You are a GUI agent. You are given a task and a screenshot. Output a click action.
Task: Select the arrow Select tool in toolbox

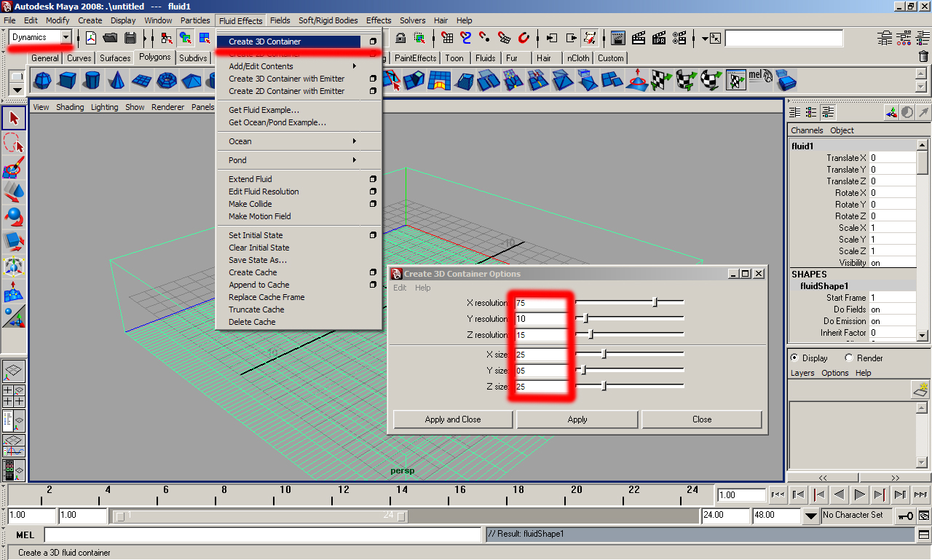14,118
